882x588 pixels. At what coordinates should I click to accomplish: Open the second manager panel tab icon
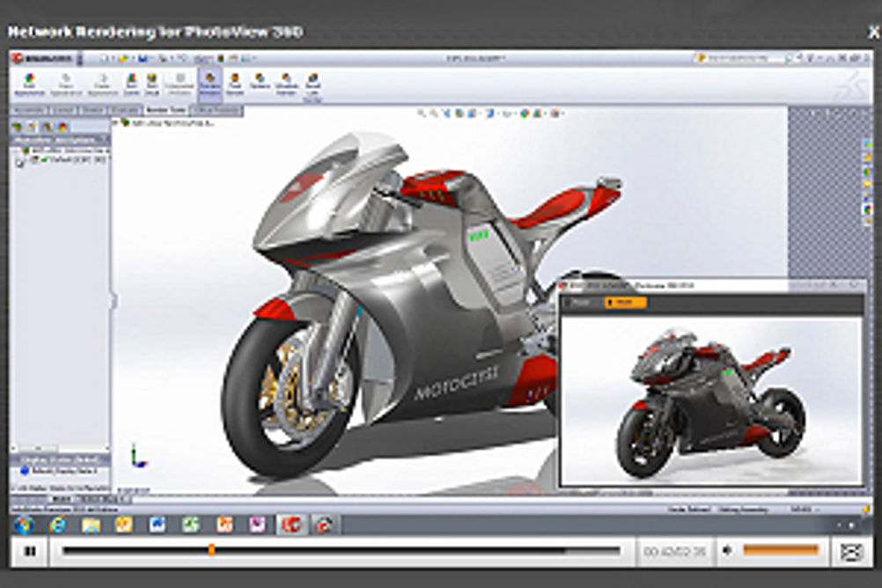[x=32, y=127]
